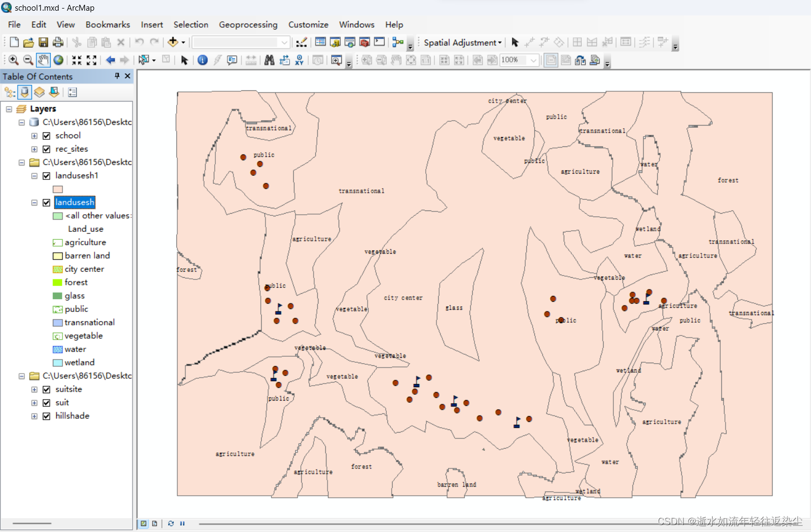The height and width of the screenshot is (532, 811).
Task: Disable the rec_sites layer checkbox
Action: [x=46, y=149]
